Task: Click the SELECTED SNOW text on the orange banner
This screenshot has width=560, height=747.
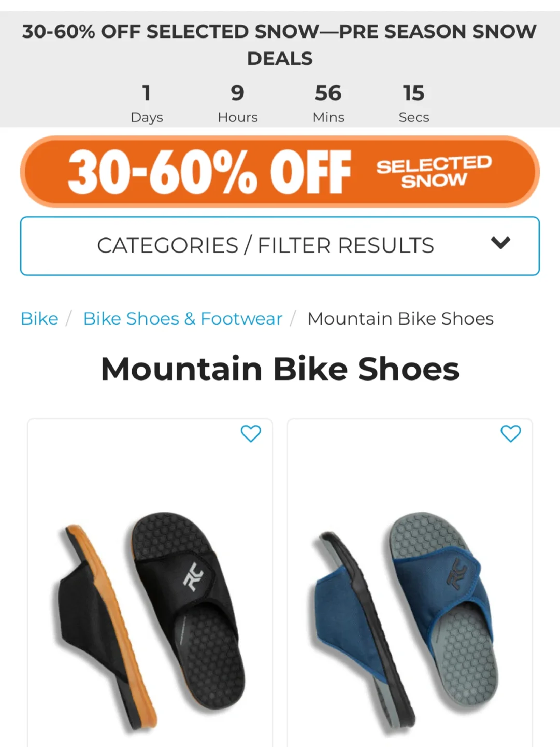Action: coord(434,172)
